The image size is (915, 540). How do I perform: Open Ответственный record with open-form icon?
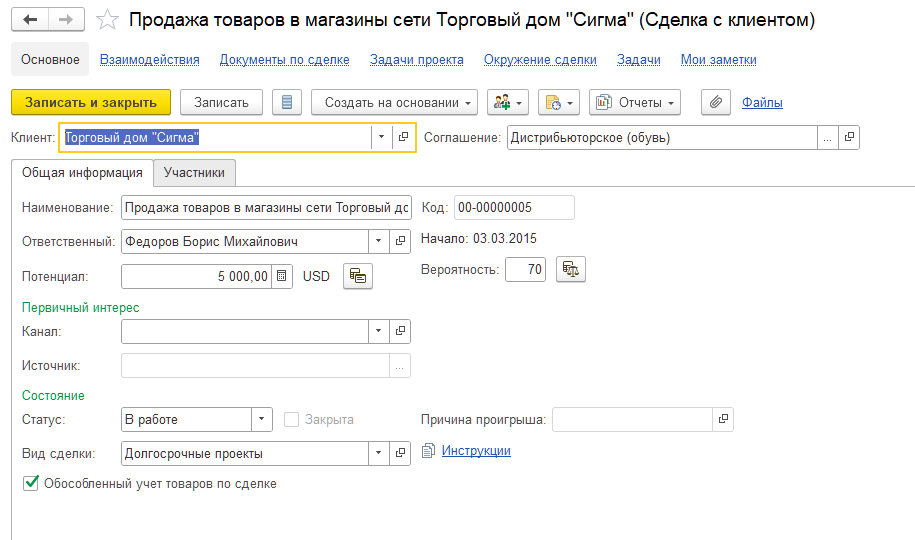(x=400, y=241)
